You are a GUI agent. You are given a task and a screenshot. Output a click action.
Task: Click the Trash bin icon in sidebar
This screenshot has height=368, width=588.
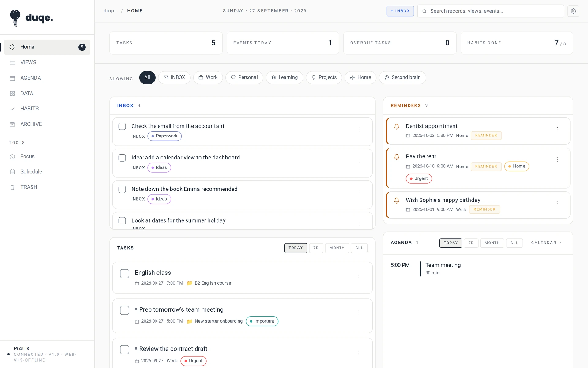click(x=13, y=187)
